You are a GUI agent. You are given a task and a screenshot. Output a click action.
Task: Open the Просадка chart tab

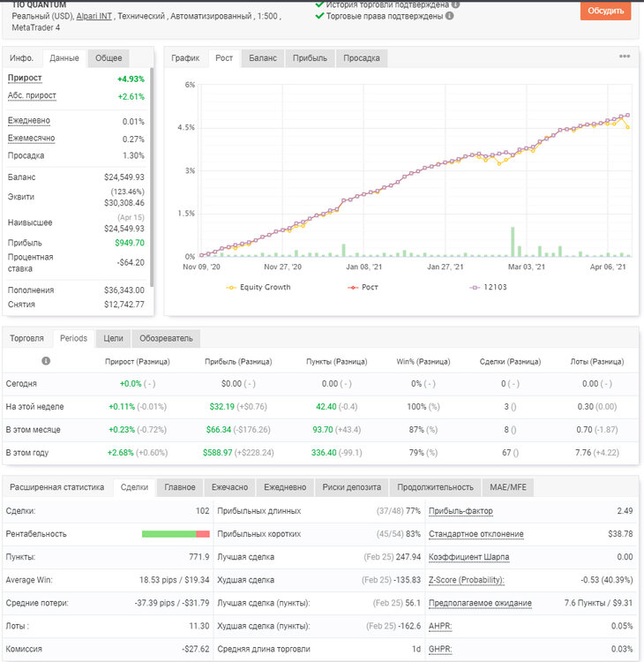pyautogui.click(x=362, y=58)
